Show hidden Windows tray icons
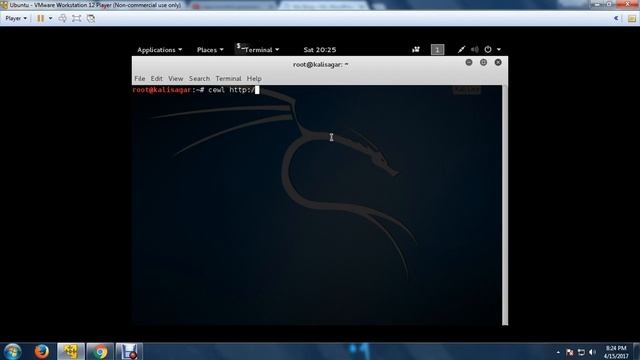This screenshot has width=640, height=360. (x=558, y=352)
